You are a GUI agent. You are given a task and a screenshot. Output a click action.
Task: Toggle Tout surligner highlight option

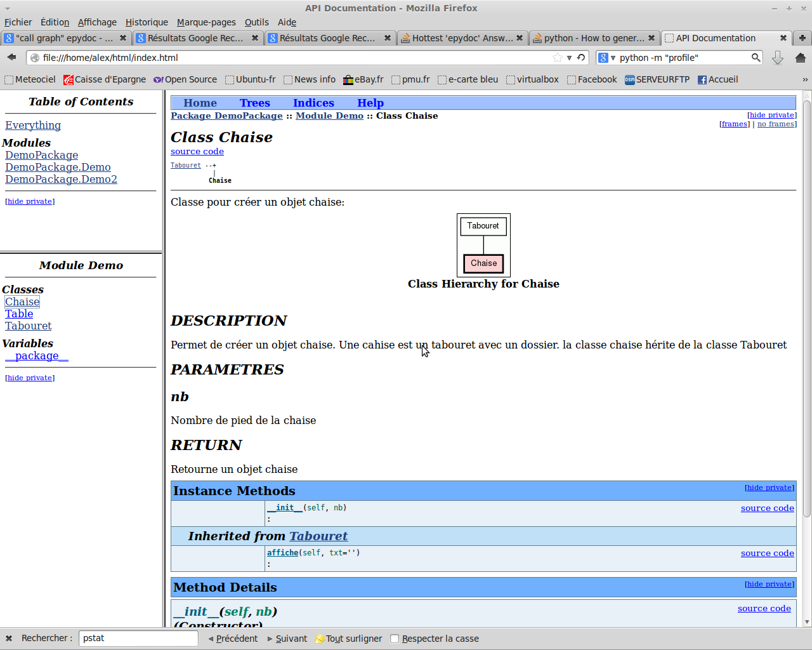click(348, 639)
